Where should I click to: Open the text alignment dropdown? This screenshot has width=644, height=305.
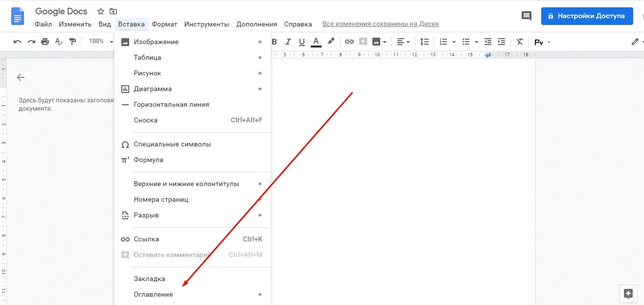[404, 42]
